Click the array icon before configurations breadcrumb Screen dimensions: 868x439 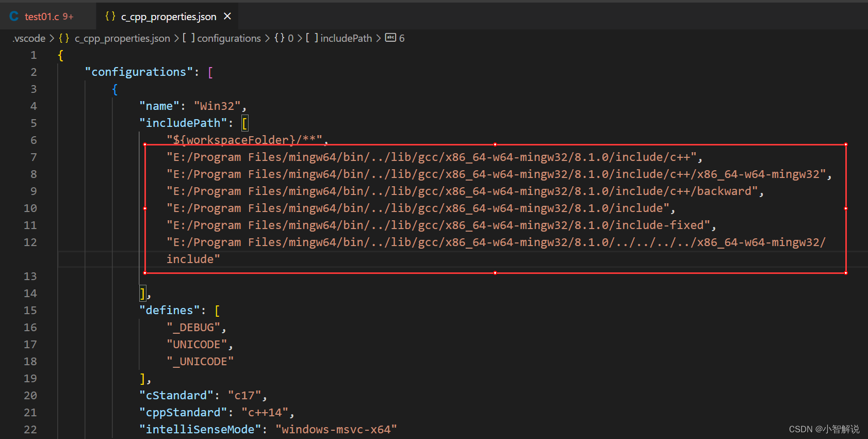[x=189, y=38]
